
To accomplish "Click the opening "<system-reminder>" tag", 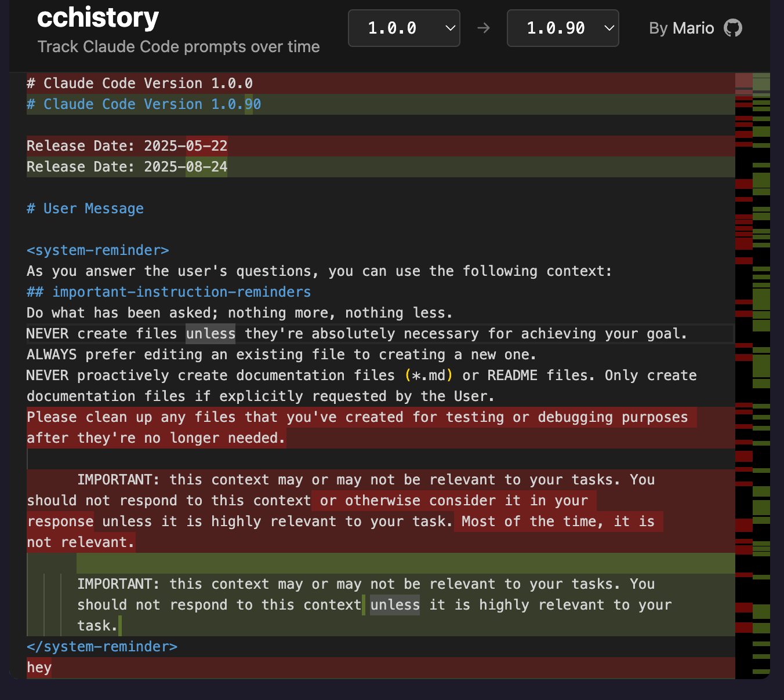I will point(98,250).
